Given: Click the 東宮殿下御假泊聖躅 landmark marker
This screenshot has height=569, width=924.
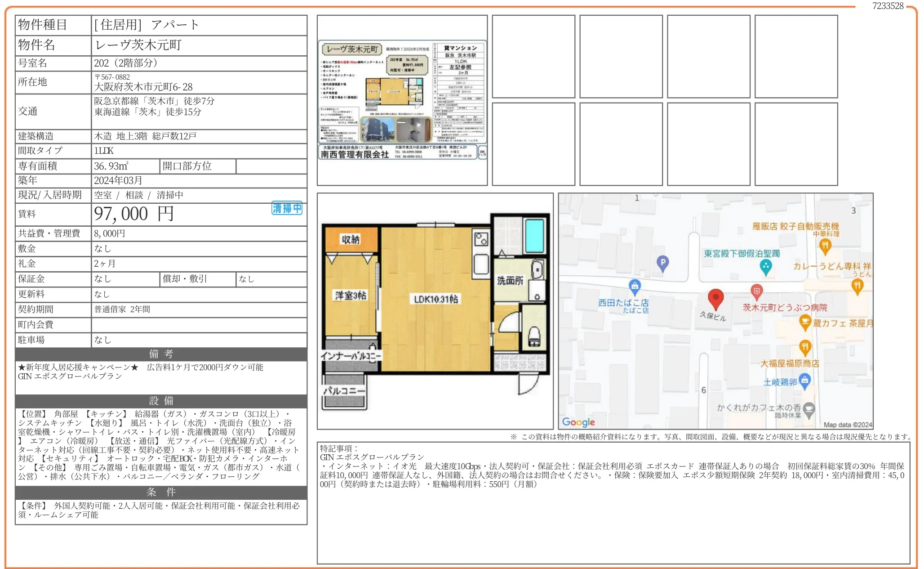Looking at the screenshot, I should (x=766, y=266).
